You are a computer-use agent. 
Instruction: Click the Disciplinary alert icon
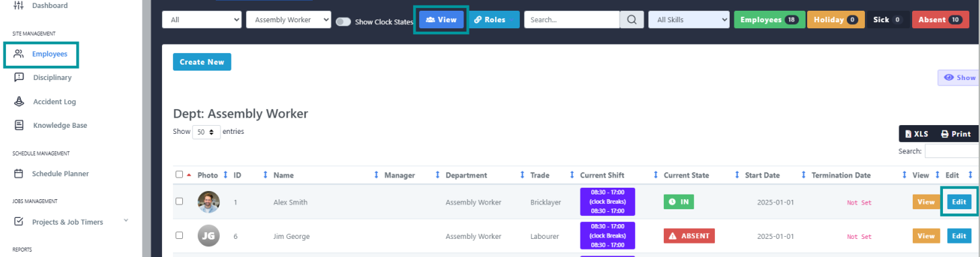[x=19, y=77]
